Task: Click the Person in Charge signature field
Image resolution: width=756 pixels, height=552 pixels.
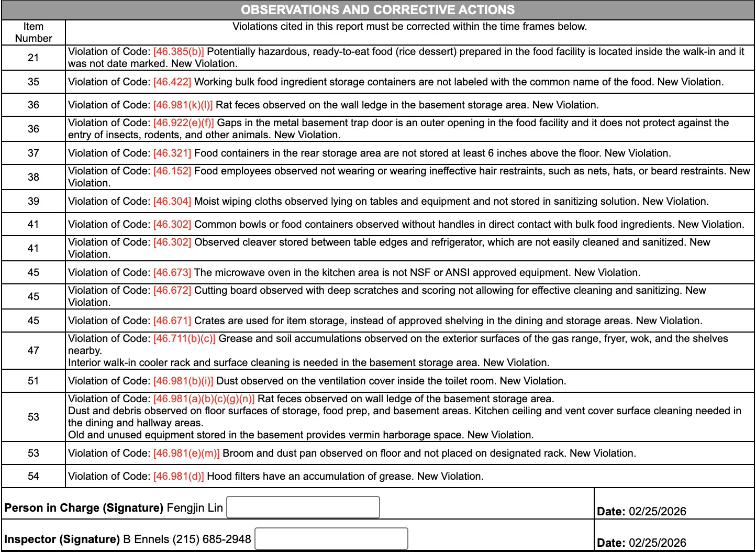Action: coord(303,507)
